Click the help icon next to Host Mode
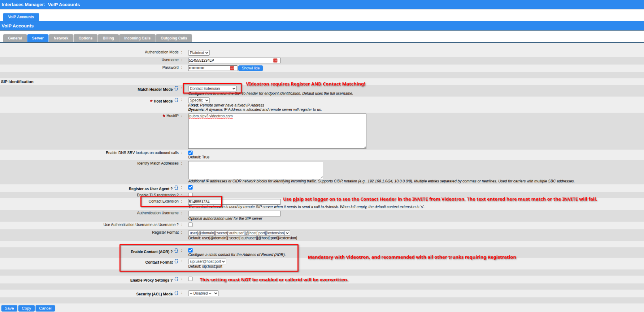The image size is (644, 312). click(x=176, y=100)
